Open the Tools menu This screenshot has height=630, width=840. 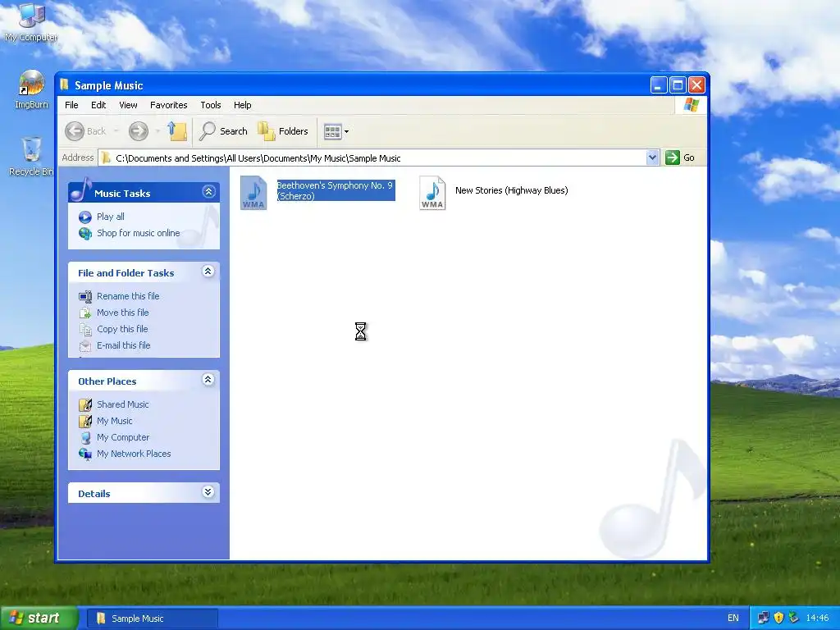(211, 105)
